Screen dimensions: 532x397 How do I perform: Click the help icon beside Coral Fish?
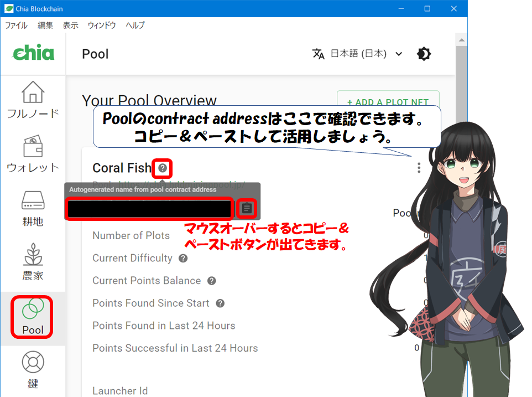click(x=163, y=168)
